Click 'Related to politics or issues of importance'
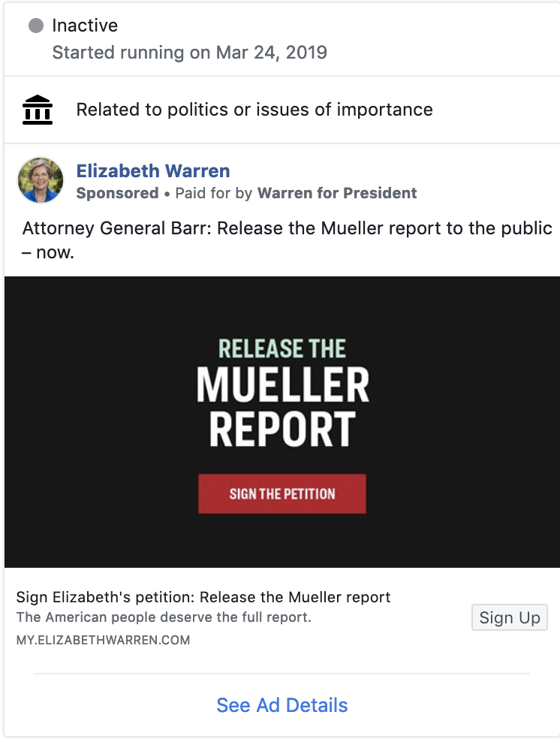 pos(254,110)
